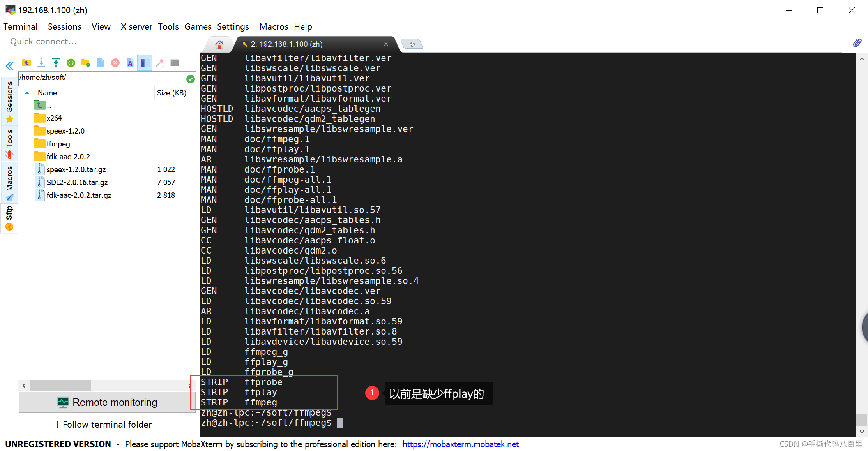The image size is (868, 451).
Task: Toggle the highlighted sidebar view button
Action: (x=144, y=63)
